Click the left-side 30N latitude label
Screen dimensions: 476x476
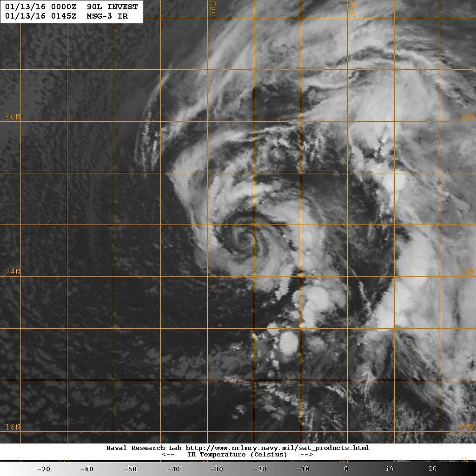13,117
